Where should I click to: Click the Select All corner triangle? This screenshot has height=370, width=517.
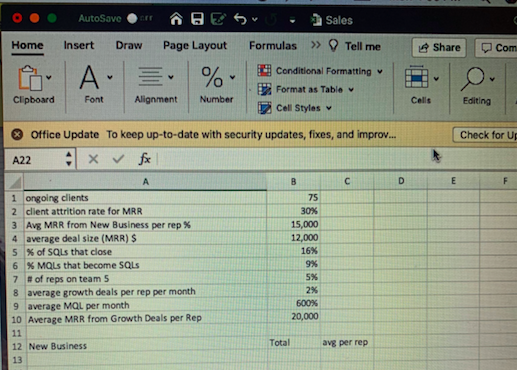(15, 182)
